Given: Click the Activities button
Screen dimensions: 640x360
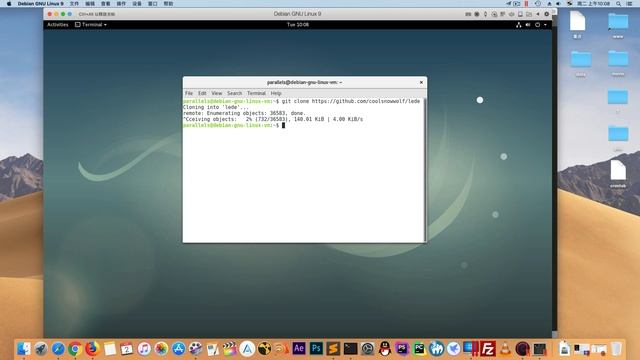Looking at the screenshot, I should click(x=58, y=25).
